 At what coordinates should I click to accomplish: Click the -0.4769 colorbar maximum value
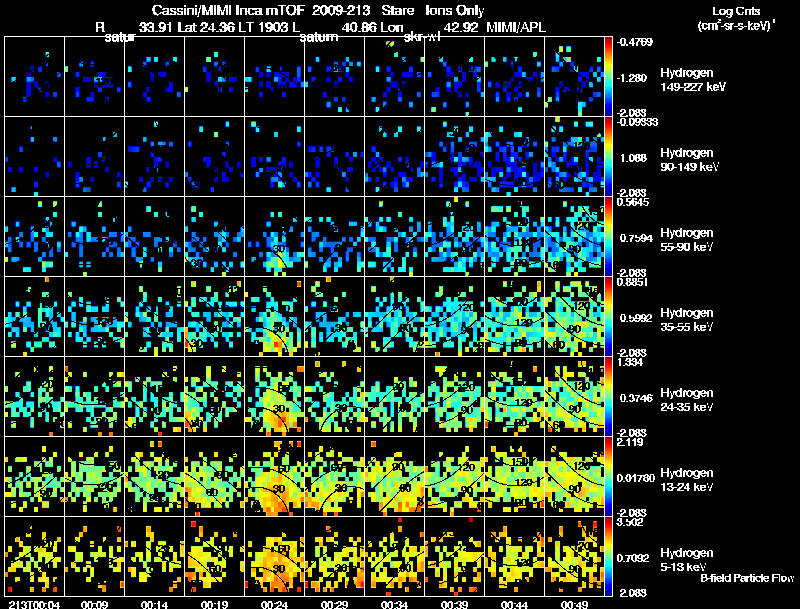pos(634,42)
